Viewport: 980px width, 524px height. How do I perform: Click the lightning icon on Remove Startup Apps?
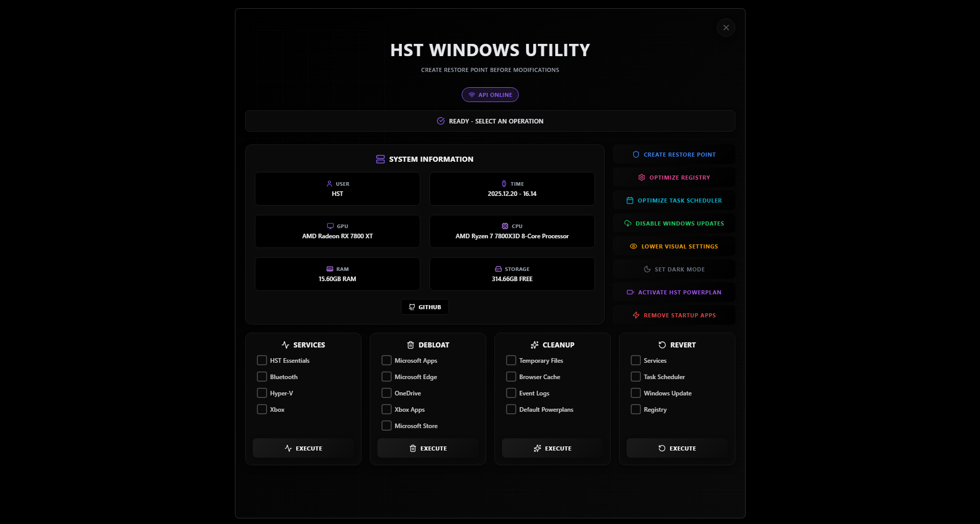coord(635,315)
